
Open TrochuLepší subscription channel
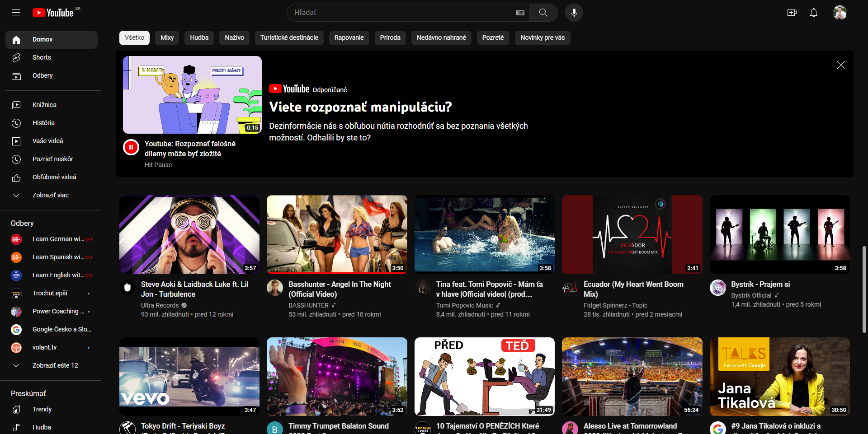(52, 293)
